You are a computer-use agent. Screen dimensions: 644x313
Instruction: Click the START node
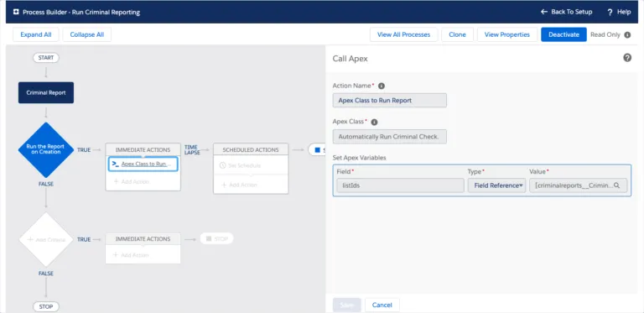click(x=46, y=58)
